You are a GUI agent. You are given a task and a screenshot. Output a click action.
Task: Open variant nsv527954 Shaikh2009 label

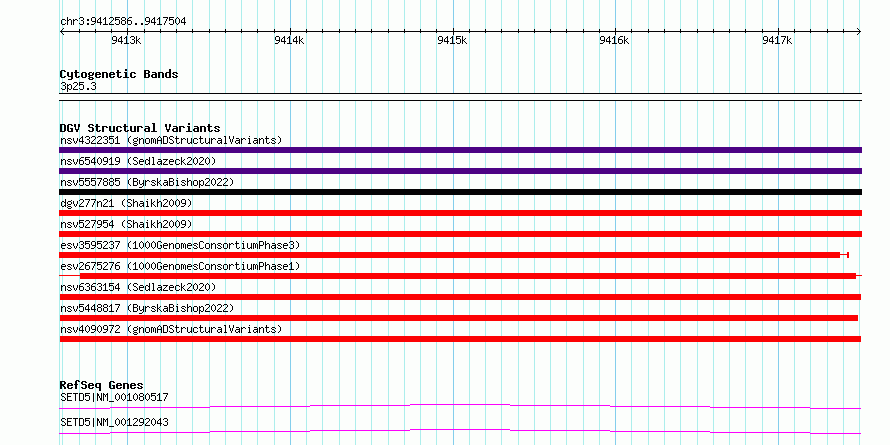[x=126, y=224]
